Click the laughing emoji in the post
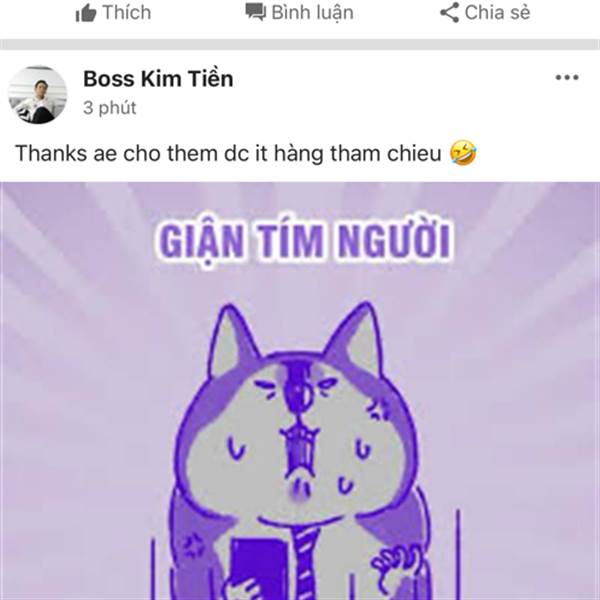Screen dimensions: 600x600 463,153
